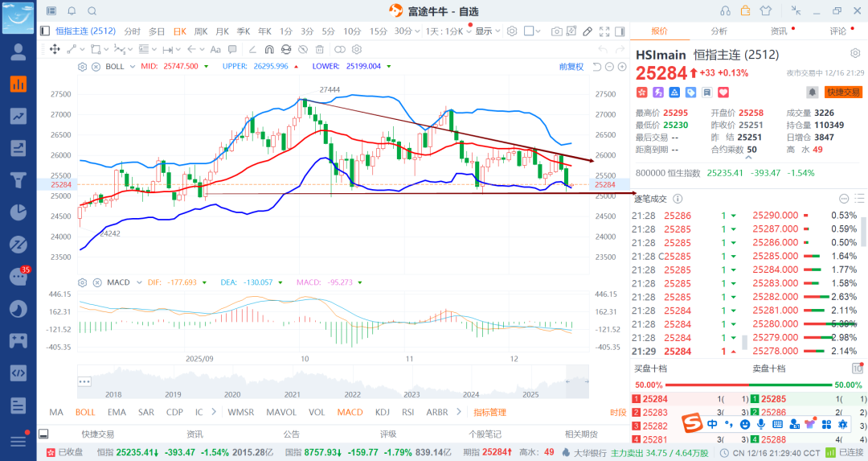Image resolution: width=868 pixels, height=461 pixels.
Task: Open the skin theme shirt icon
Action: pos(765,11)
